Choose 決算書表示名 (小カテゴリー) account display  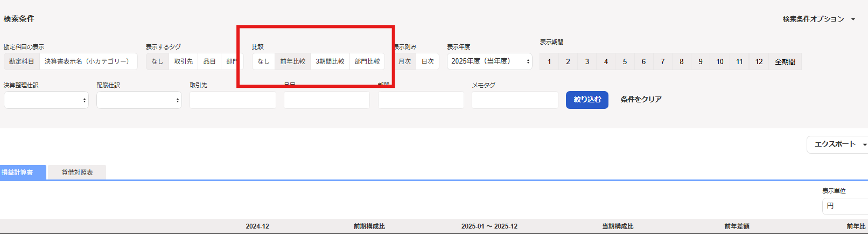87,61
